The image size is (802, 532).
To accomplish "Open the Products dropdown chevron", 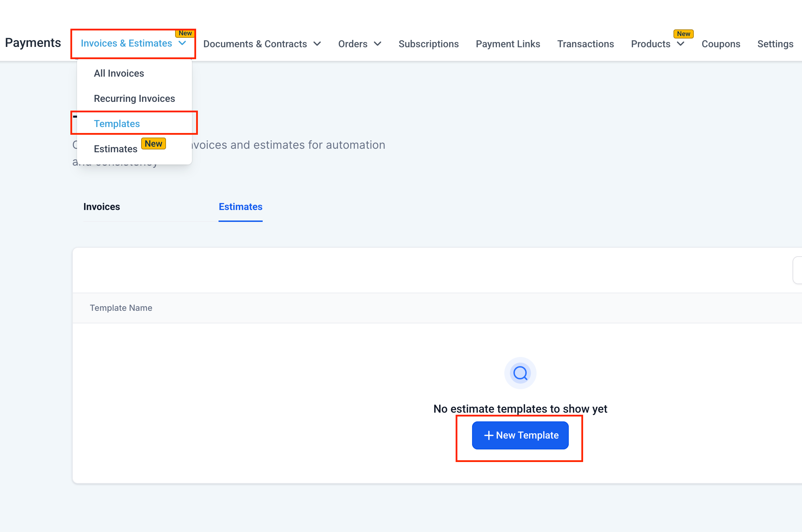I will click(x=681, y=44).
